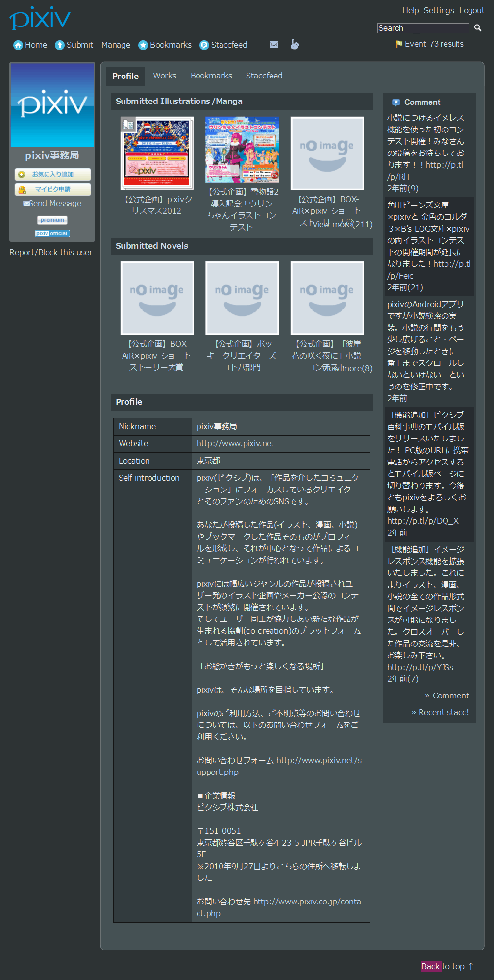
Task: Click the Send Message envelope icon
Action: coord(26,204)
